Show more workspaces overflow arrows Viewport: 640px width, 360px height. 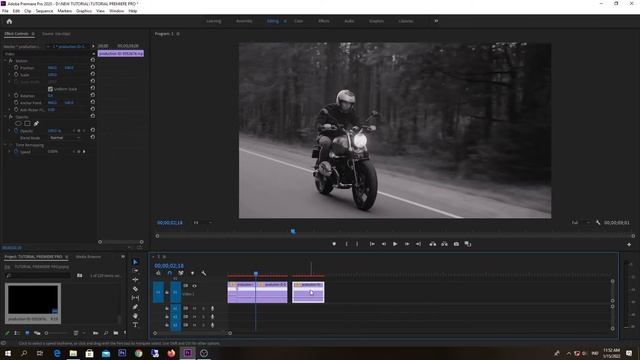pyautogui.click(x=436, y=21)
